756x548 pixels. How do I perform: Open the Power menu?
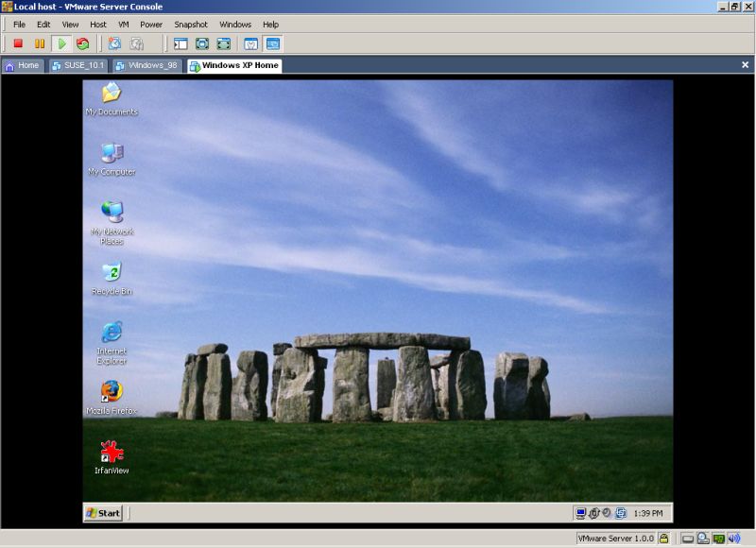point(151,24)
